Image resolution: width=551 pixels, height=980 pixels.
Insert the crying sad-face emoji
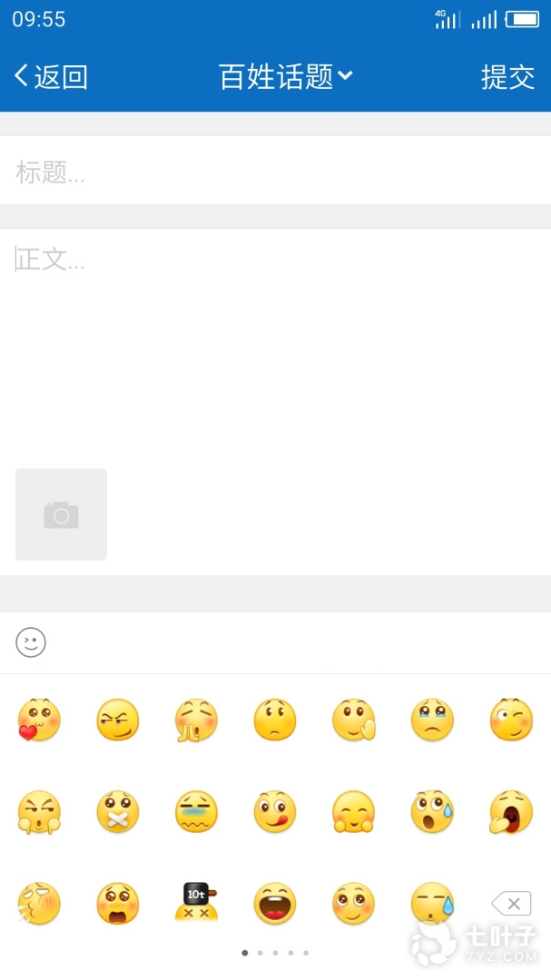432,720
